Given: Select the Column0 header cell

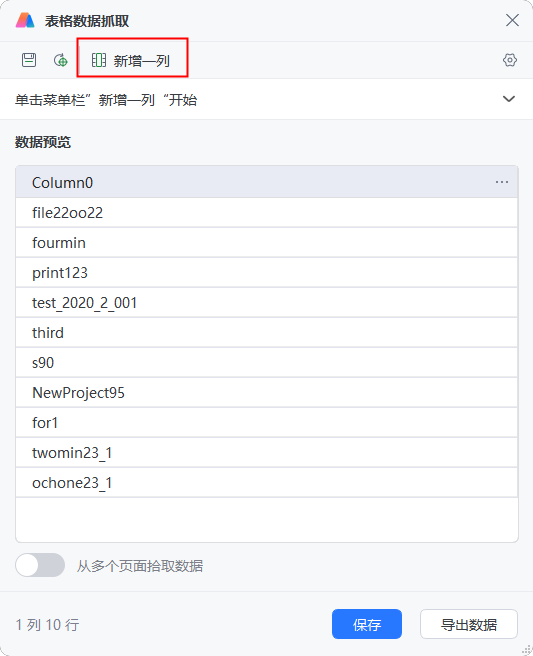Looking at the screenshot, I should pos(266,182).
